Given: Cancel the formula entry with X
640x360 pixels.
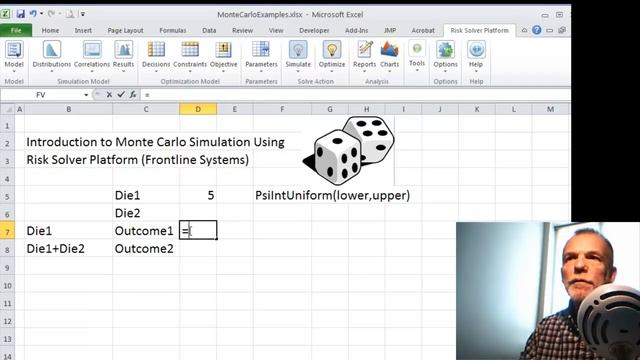Looking at the screenshot, I should [109, 95].
